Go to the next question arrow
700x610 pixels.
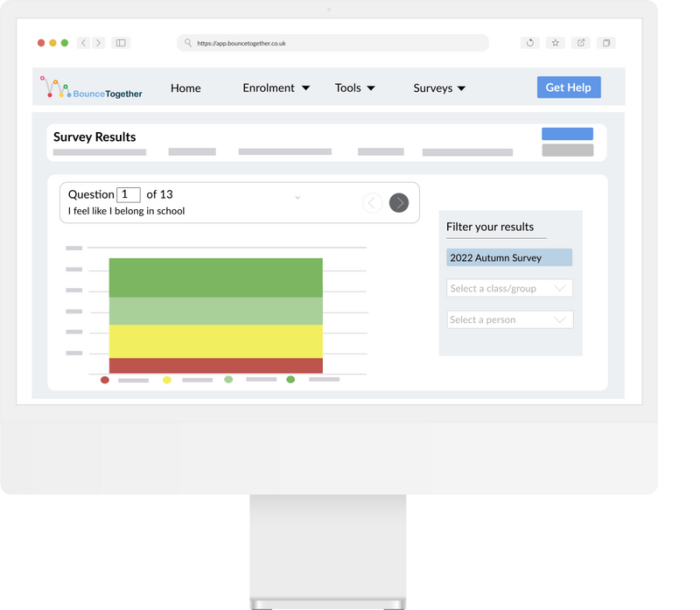(399, 203)
